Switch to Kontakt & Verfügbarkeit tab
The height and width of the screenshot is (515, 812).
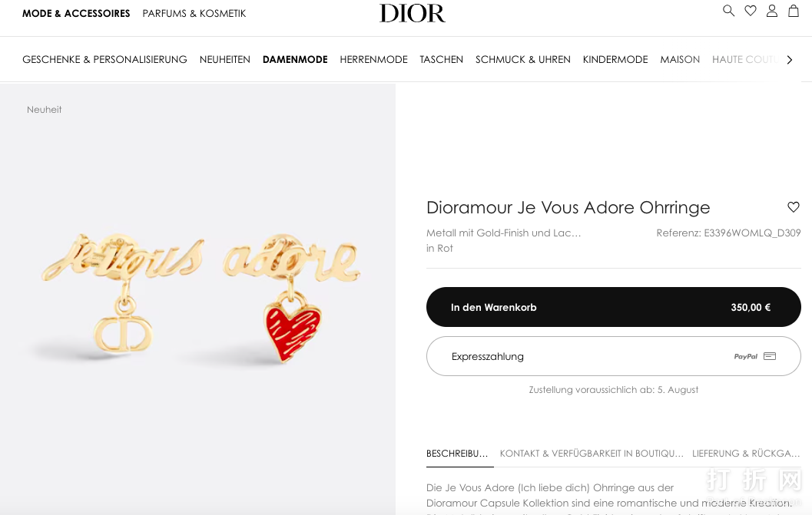tap(592, 454)
